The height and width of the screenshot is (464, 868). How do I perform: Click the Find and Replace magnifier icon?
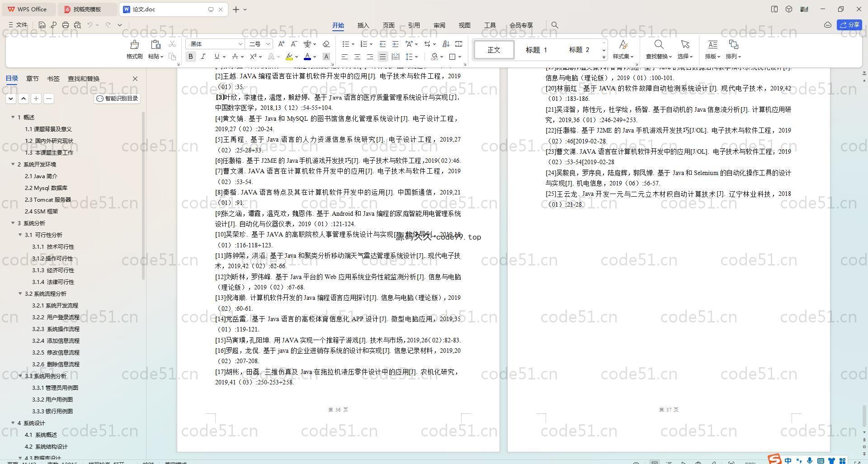659,44
